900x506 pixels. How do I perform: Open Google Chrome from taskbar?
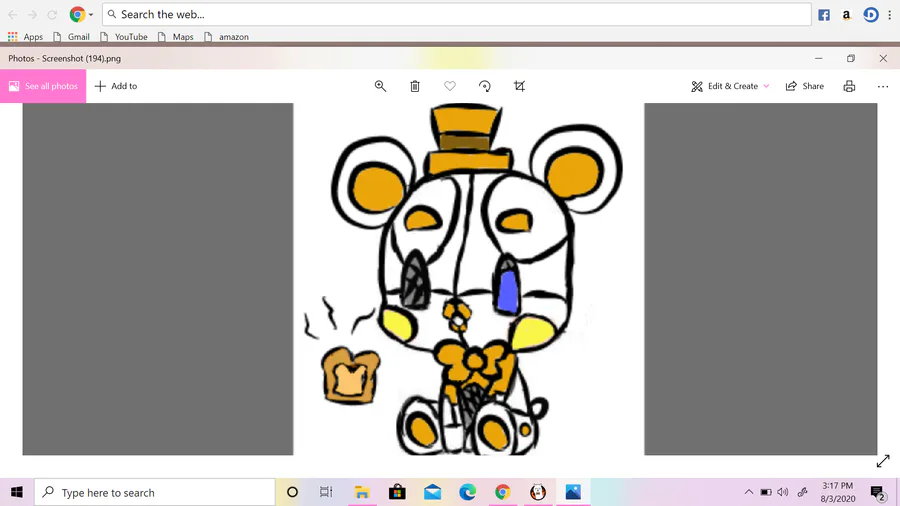(503, 492)
